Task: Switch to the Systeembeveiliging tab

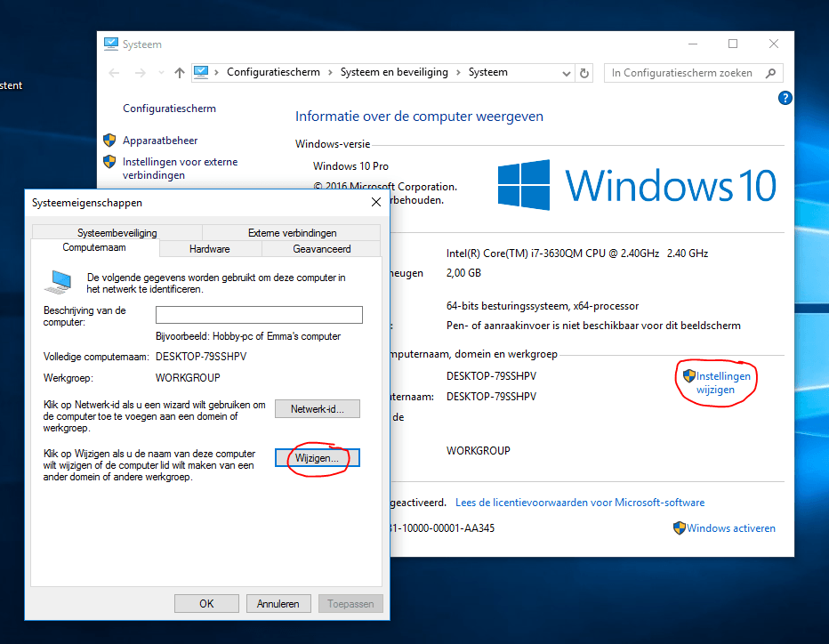Action: tap(117, 233)
